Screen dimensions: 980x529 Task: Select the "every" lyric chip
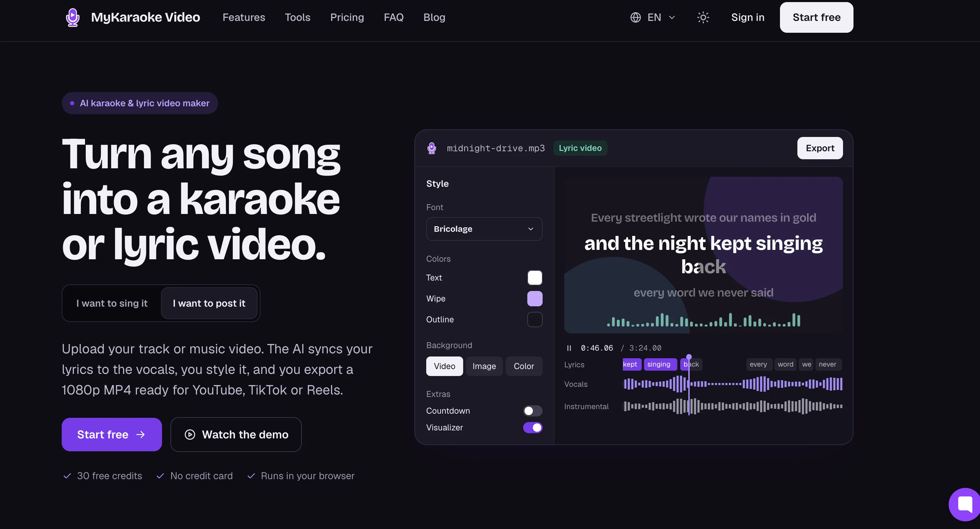tap(759, 364)
